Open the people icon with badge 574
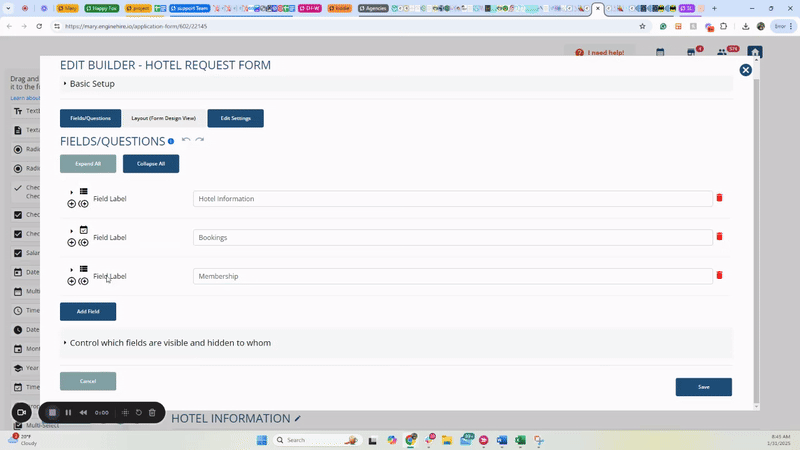800x450 pixels. pos(721,53)
